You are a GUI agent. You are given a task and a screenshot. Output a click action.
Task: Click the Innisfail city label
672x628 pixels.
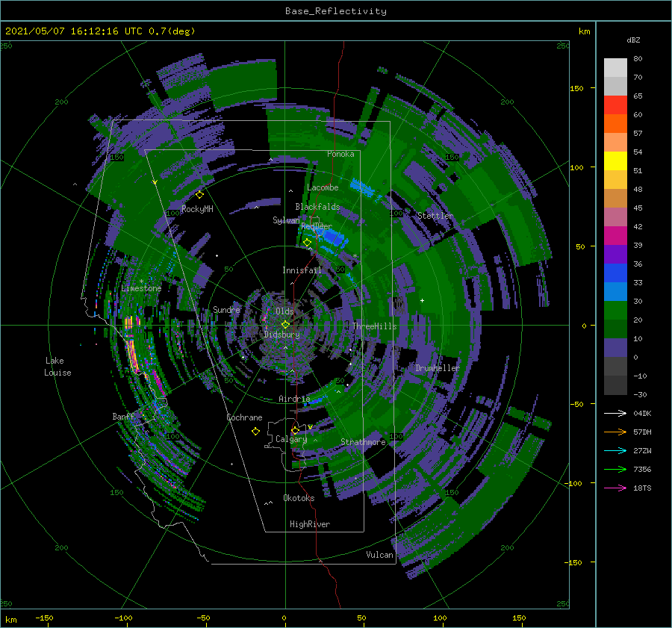click(302, 270)
